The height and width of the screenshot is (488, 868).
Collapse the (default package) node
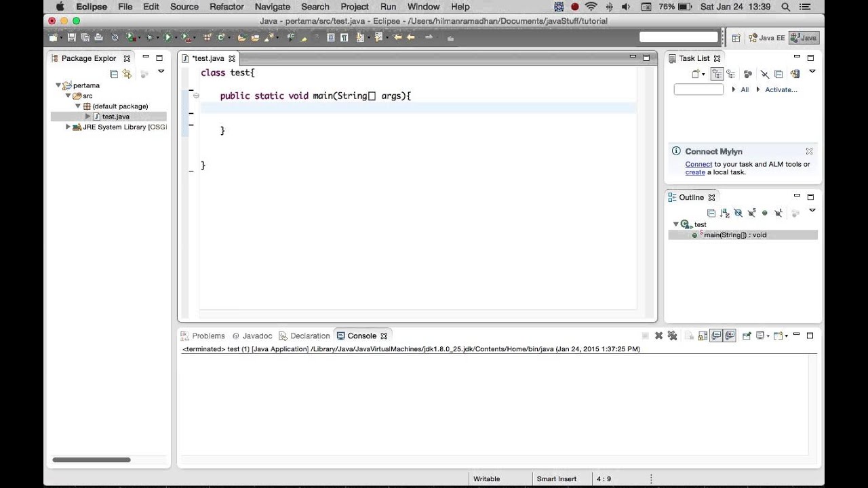(78, 106)
